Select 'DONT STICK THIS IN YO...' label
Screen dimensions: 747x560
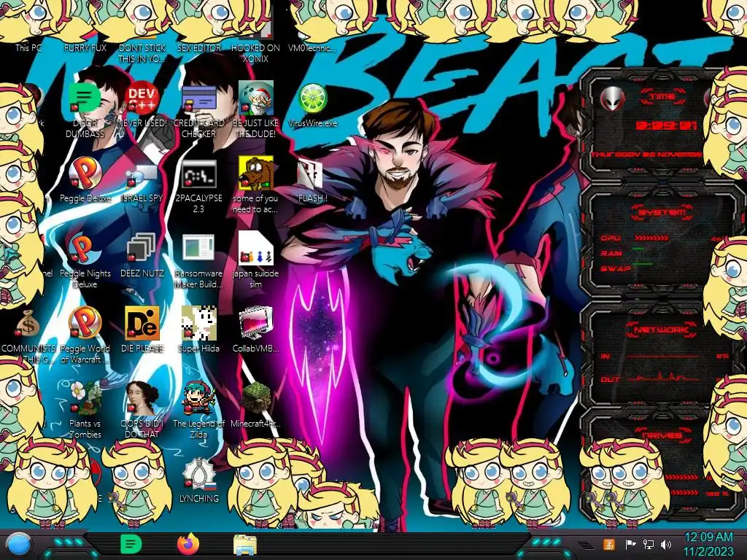142,53
